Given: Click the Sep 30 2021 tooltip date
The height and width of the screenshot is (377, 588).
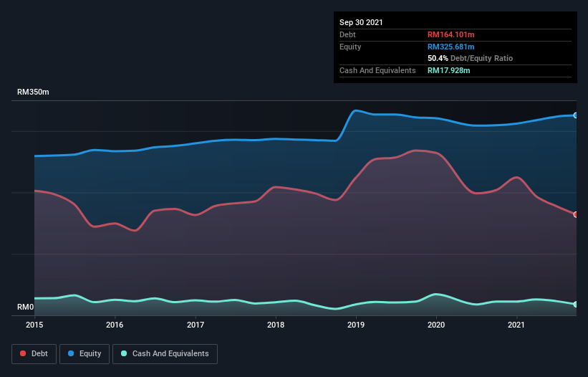Looking at the screenshot, I should 361,22.
